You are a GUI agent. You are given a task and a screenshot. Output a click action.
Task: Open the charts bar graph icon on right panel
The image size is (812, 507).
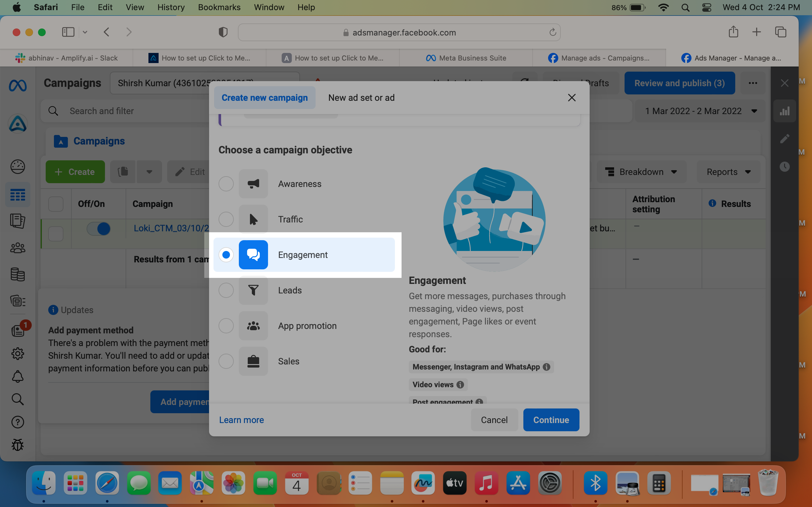point(784,111)
